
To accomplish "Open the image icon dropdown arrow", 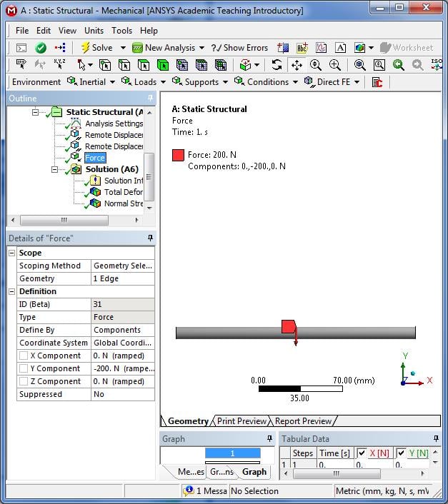I will tap(371, 48).
